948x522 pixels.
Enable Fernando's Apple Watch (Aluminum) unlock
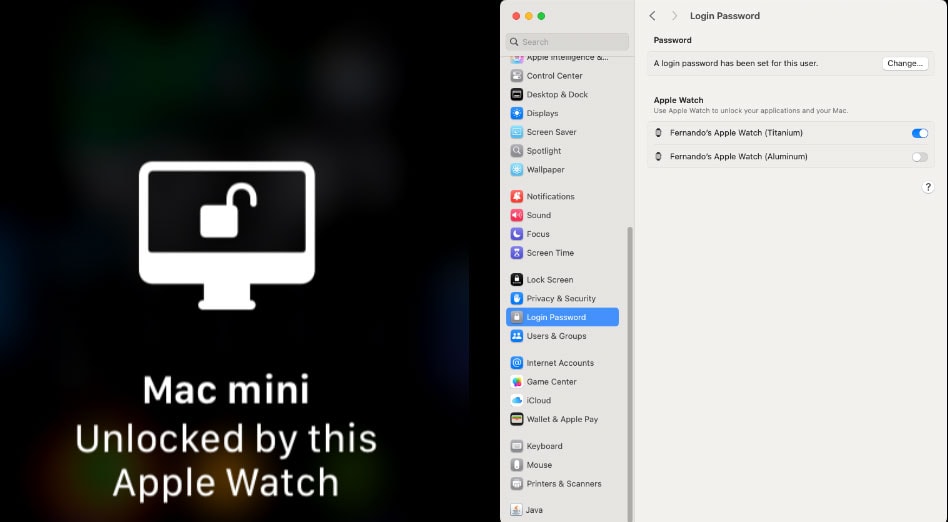tap(919, 157)
